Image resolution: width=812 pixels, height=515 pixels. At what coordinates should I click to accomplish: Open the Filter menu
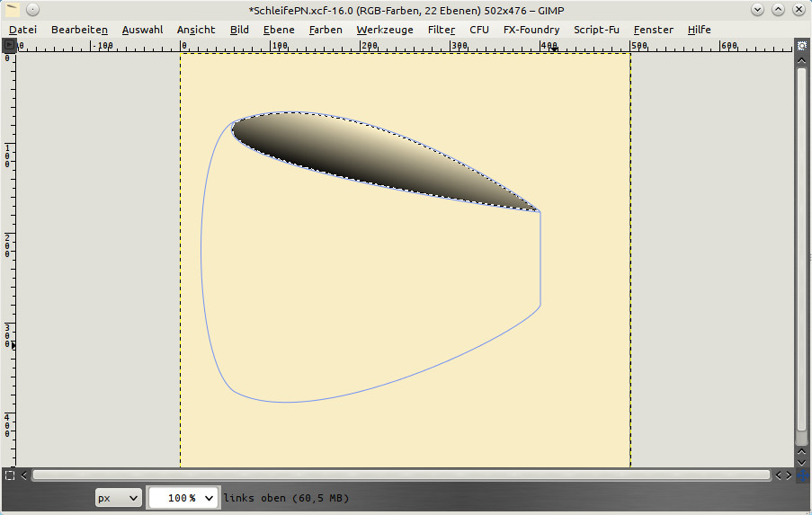pyautogui.click(x=441, y=30)
